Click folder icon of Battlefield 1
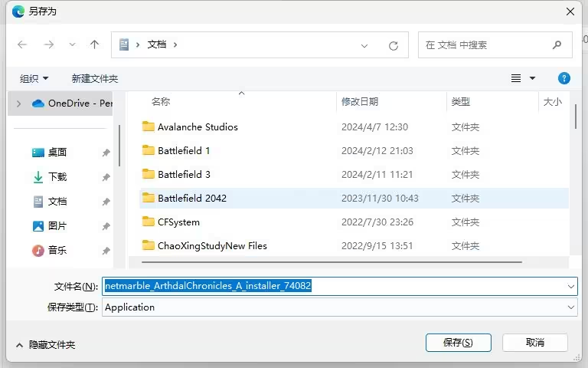This screenshot has width=588, height=368. (149, 150)
